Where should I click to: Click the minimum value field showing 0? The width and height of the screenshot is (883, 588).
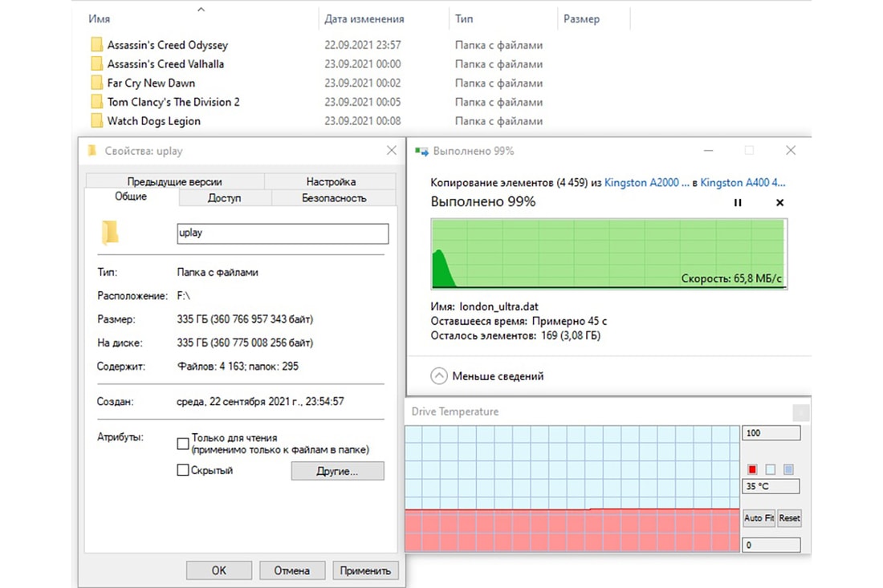[x=771, y=545]
